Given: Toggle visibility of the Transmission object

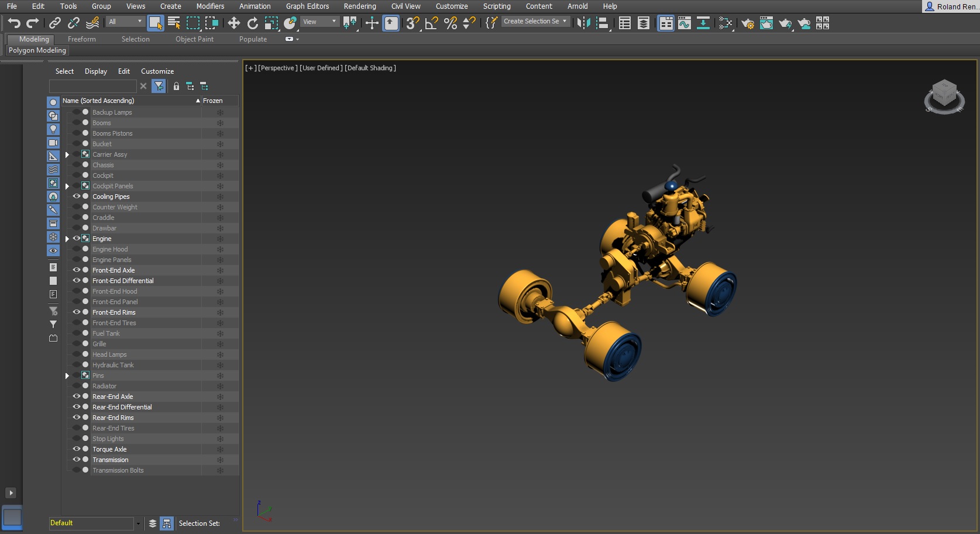Looking at the screenshot, I should pos(76,460).
